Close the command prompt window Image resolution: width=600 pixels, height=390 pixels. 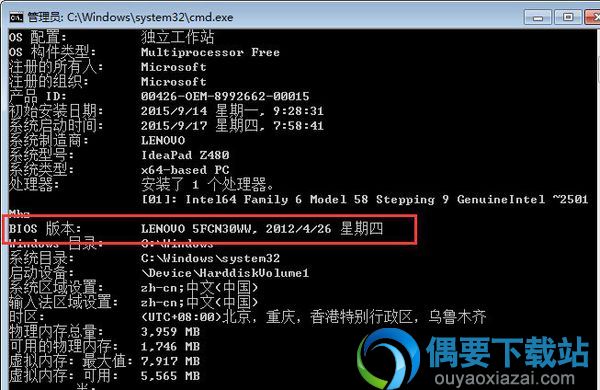(593, 17)
